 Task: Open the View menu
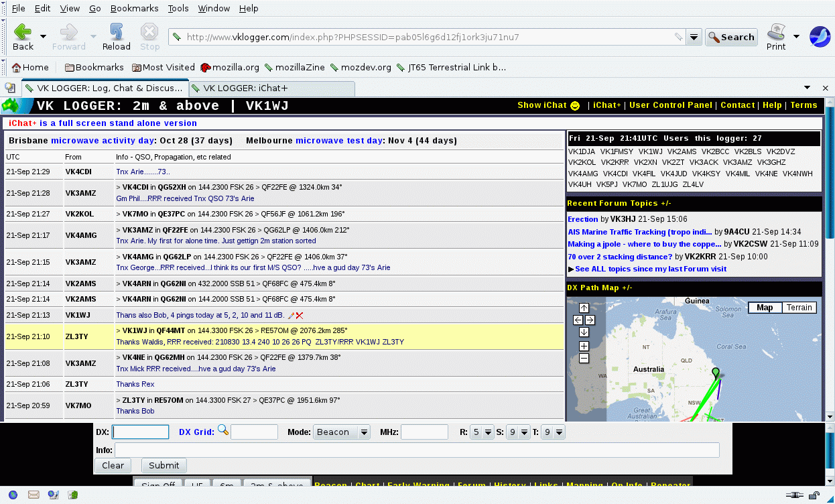tap(70, 8)
